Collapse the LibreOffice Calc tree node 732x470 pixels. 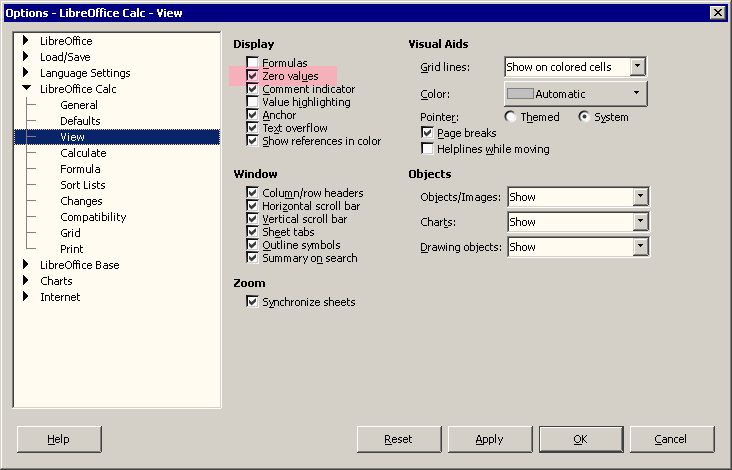[27, 88]
